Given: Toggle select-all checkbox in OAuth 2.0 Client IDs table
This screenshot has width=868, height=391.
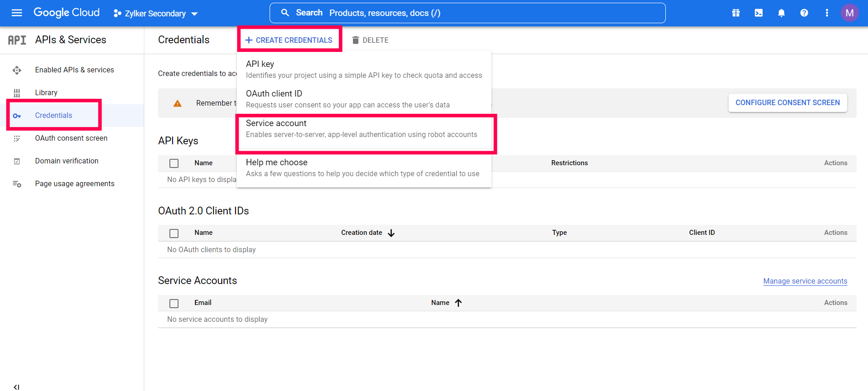Looking at the screenshot, I should (x=174, y=234).
